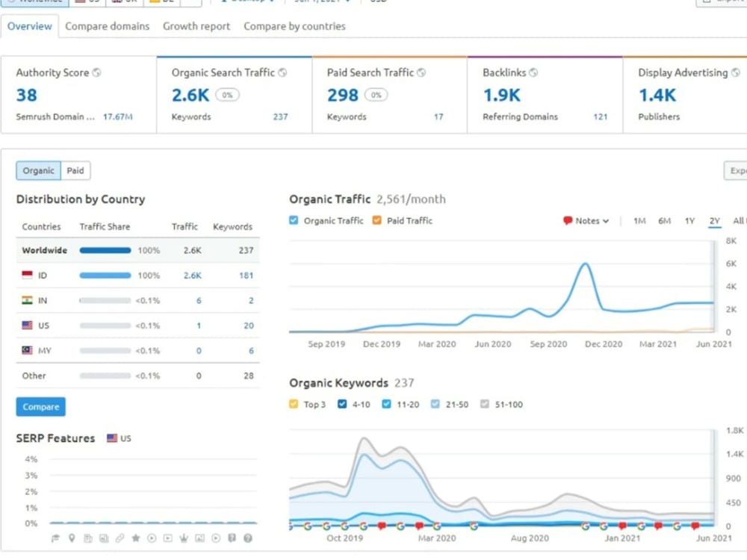Click the star Reviews icon under SERP Features
The image size is (747, 560).
136,538
